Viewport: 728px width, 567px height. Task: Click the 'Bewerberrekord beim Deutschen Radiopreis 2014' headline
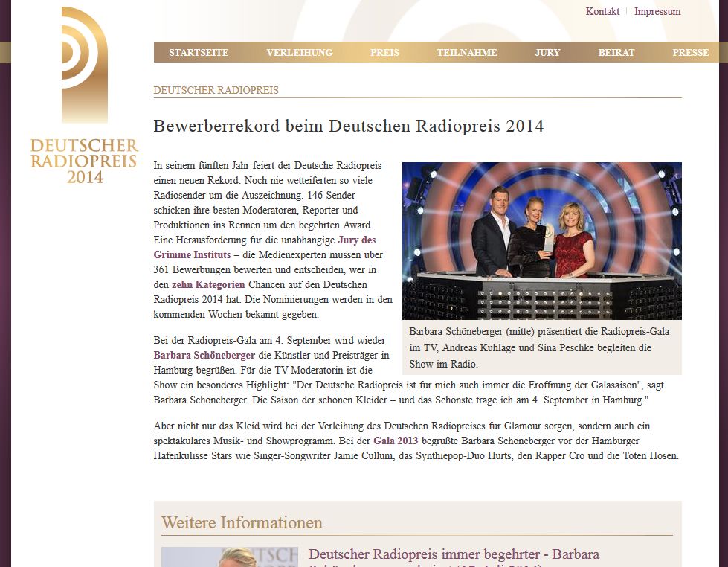(348, 126)
